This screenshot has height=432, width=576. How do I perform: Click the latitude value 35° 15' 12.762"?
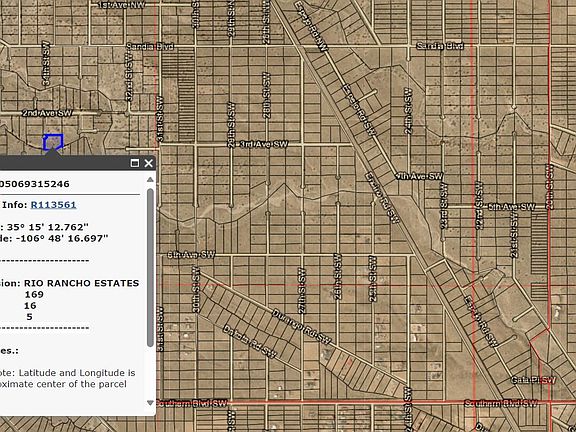click(x=48, y=227)
